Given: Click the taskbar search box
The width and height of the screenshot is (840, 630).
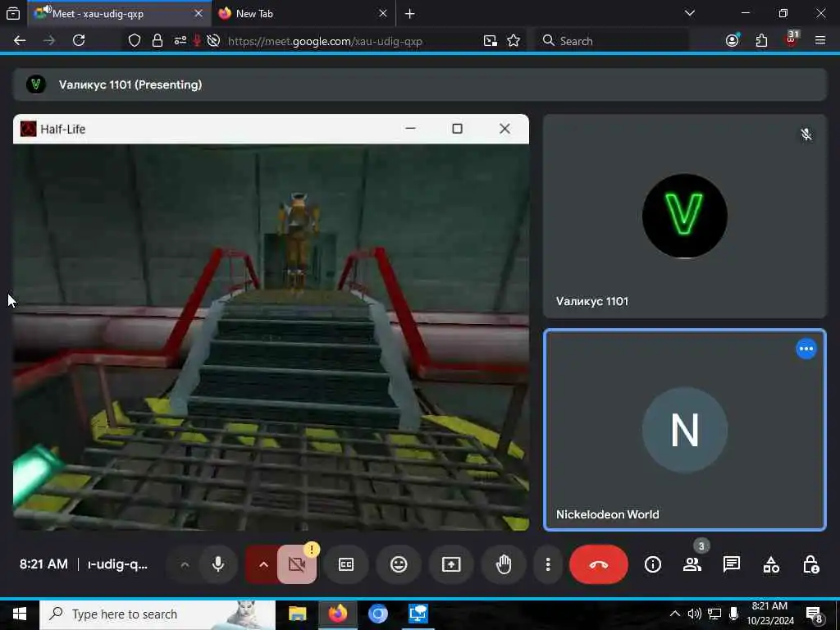Looking at the screenshot, I should click(x=157, y=614).
